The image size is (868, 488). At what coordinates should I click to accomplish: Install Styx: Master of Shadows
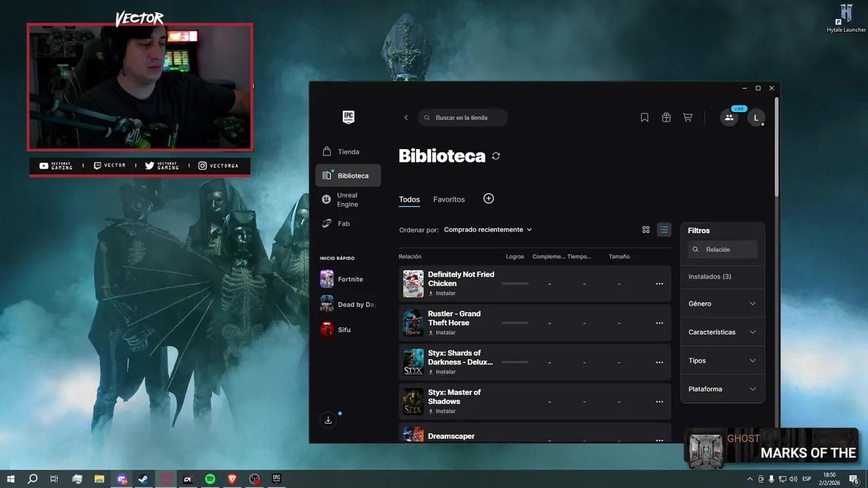point(442,411)
